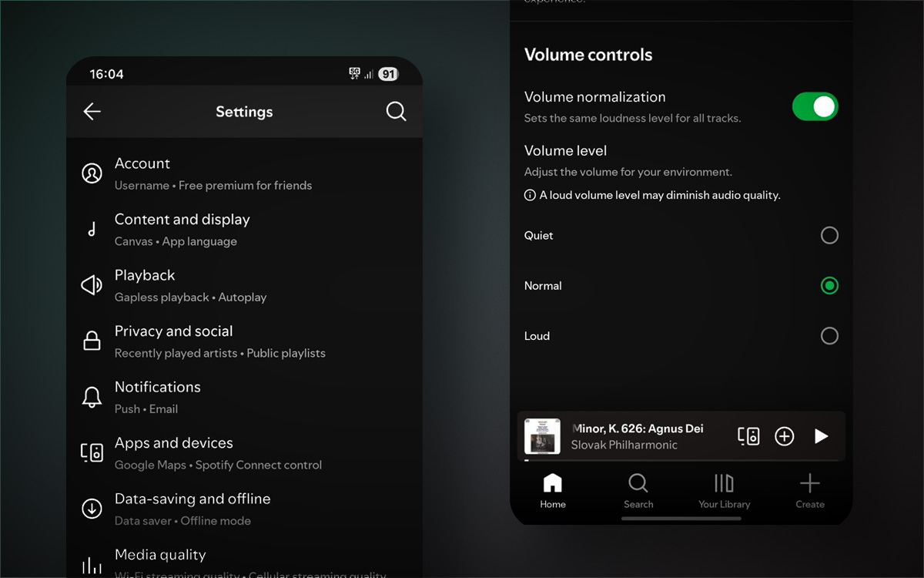Screen dimensions: 924x578
Task: Click the album art thumbnail in mini player
Action: coord(542,436)
